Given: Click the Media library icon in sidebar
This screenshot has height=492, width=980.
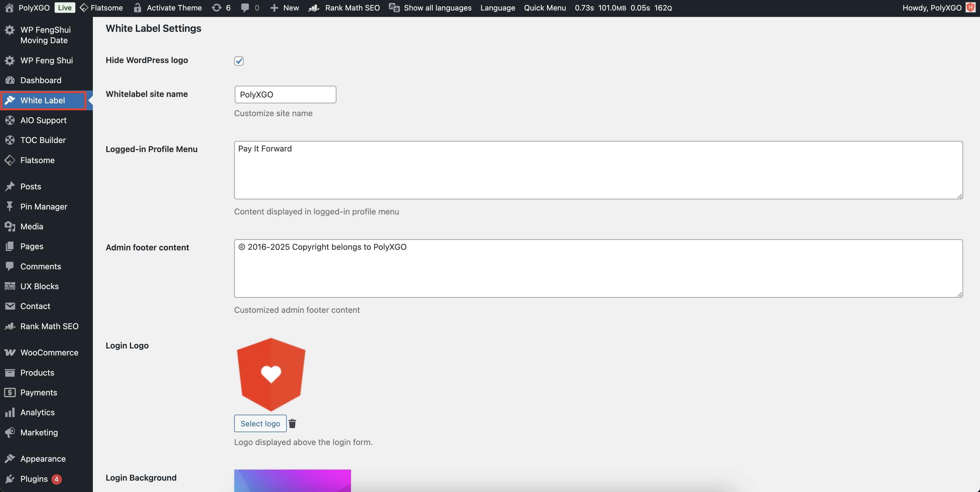Looking at the screenshot, I should (10, 227).
